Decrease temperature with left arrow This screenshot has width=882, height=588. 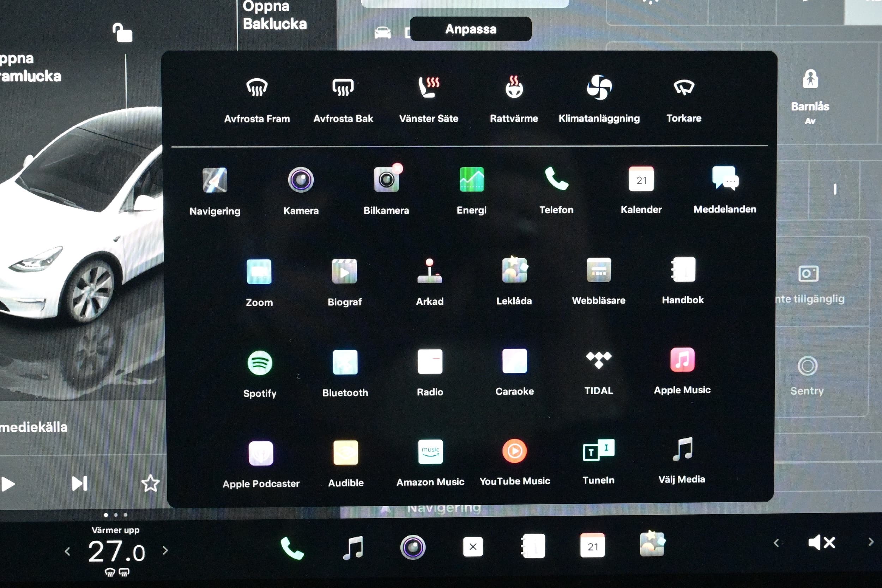67,551
